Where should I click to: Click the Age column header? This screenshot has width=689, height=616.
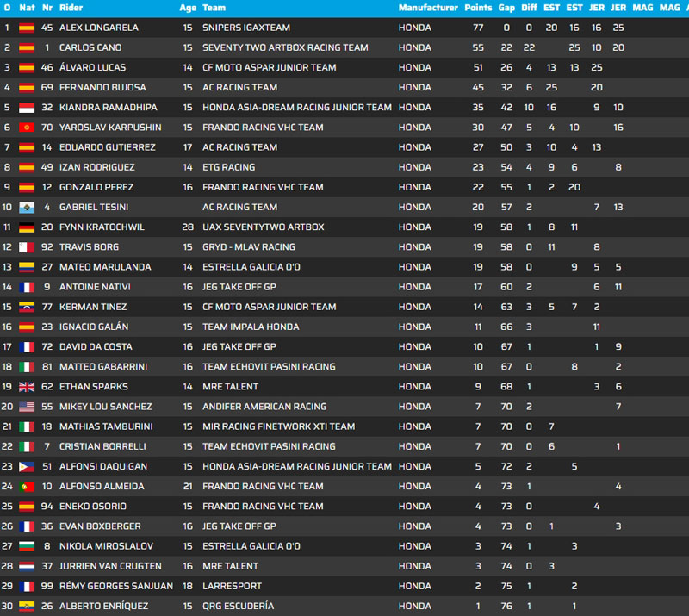tap(188, 8)
